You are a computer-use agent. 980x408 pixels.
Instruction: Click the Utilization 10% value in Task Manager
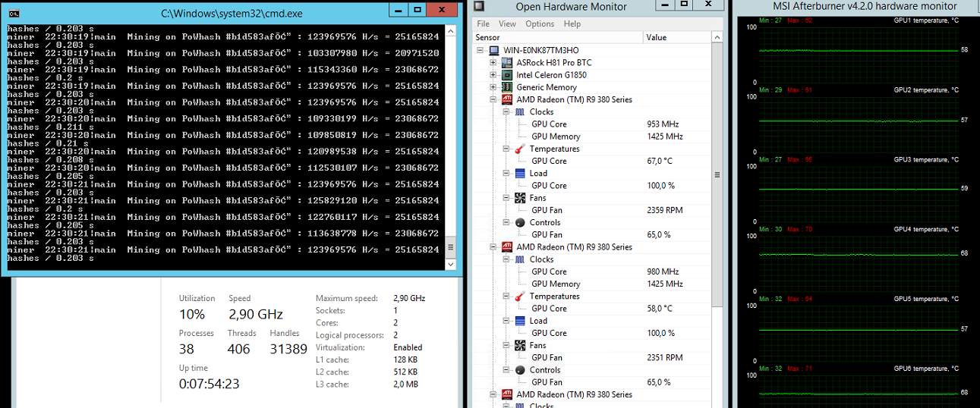click(x=192, y=314)
